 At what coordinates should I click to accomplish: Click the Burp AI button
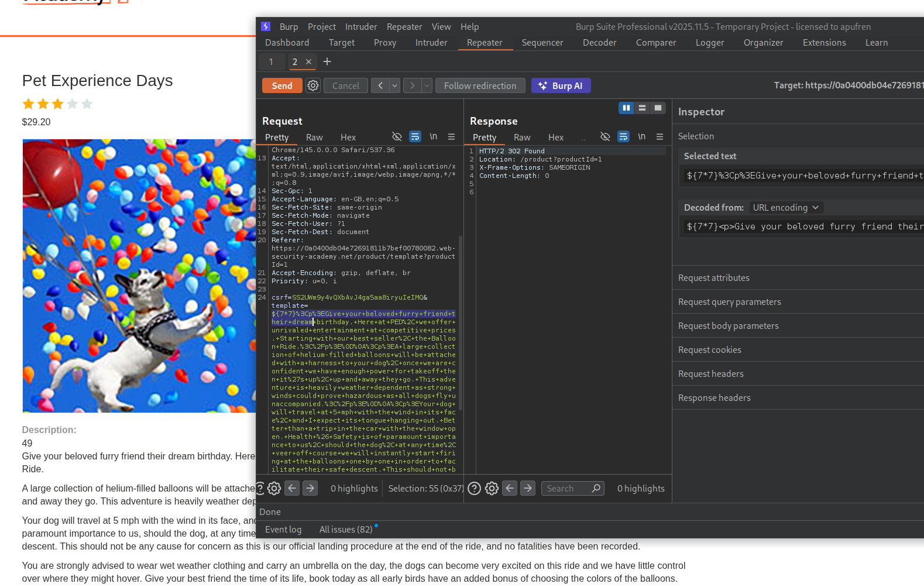point(561,85)
